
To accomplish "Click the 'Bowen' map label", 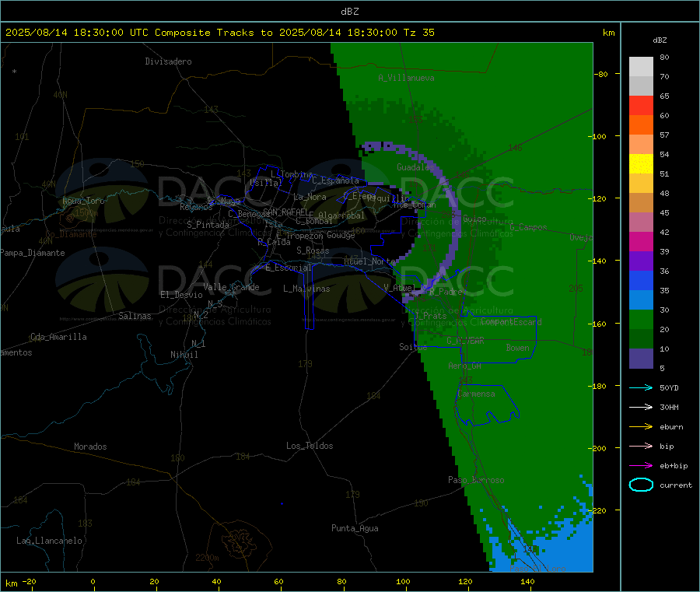I will [517, 347].
